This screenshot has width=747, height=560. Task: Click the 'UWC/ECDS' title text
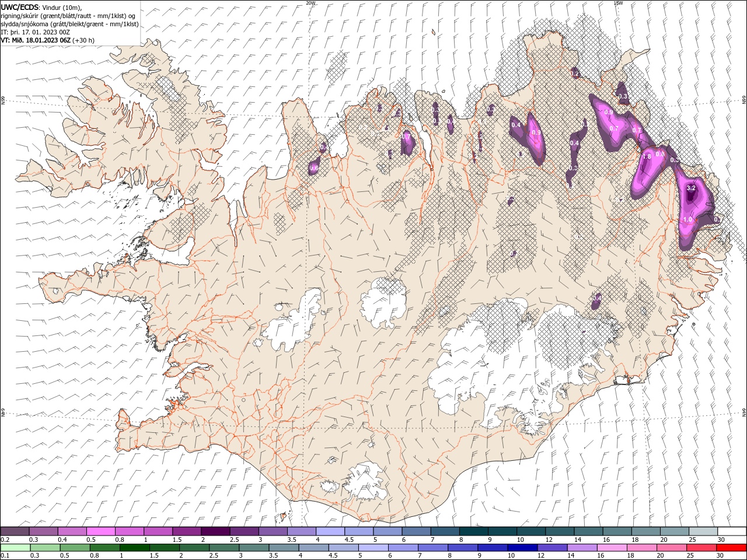coord(20,7)
